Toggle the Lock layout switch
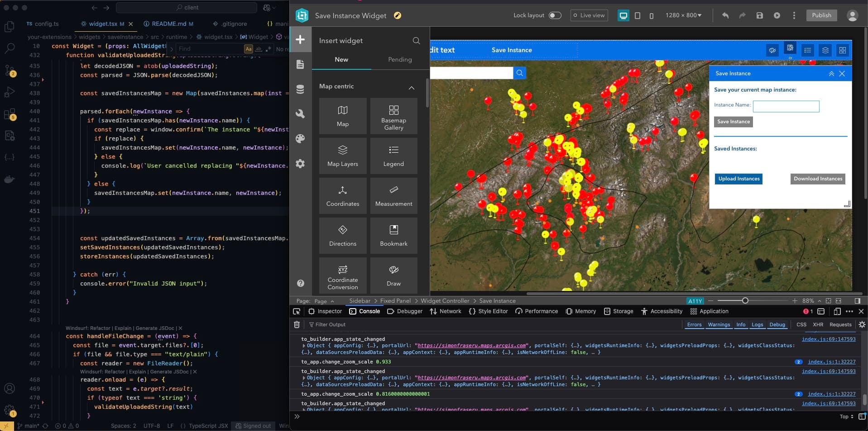This screenshot has width=868, height=431. coord(555,15)
